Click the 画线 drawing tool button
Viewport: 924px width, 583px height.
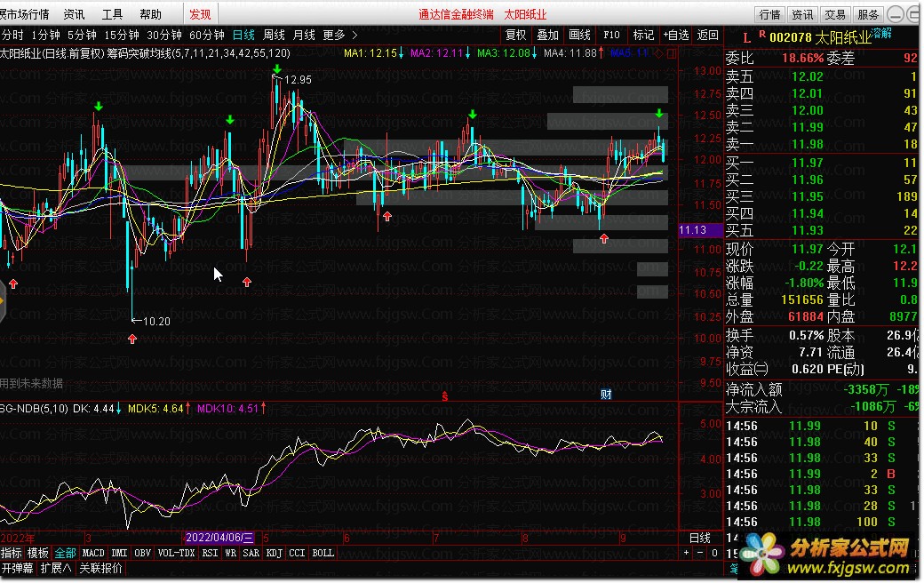[579, 36]
